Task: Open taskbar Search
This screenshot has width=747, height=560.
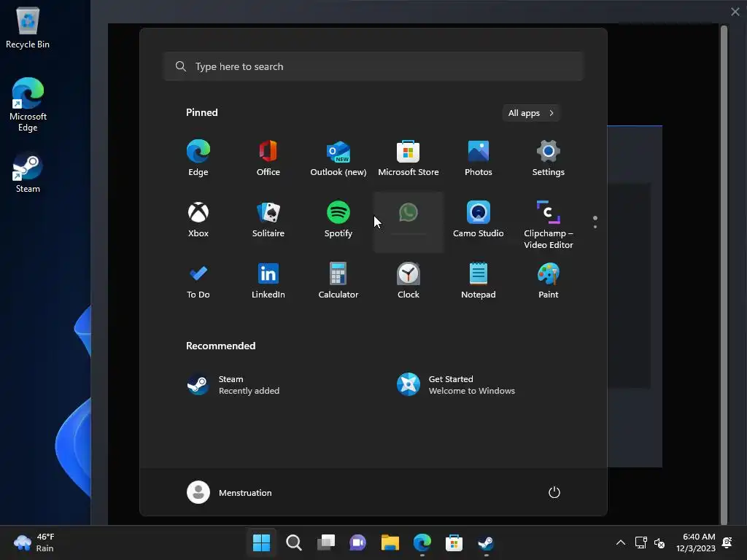Action: (x=293, y=542)
